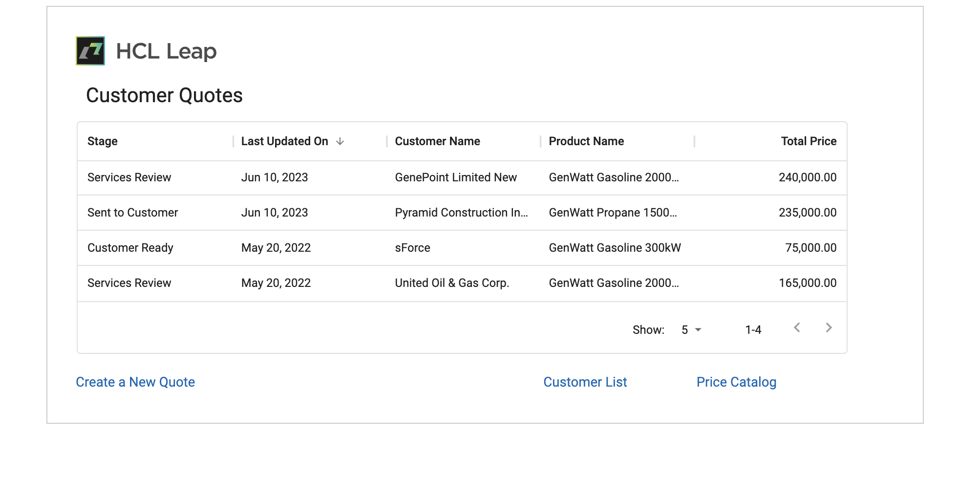
Task: Select the GenePoint Limited New quote row
Action: [462, 178]
